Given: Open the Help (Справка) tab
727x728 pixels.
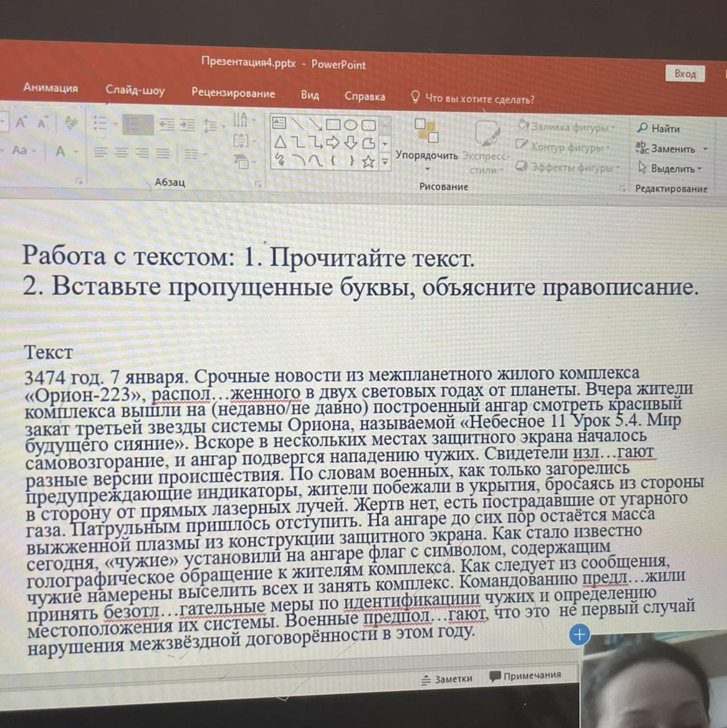Looking at the screenshot, I should tap(365, 96).
